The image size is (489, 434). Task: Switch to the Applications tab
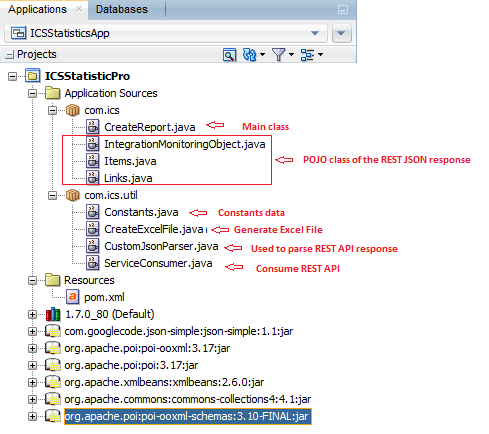pos(37,9)
